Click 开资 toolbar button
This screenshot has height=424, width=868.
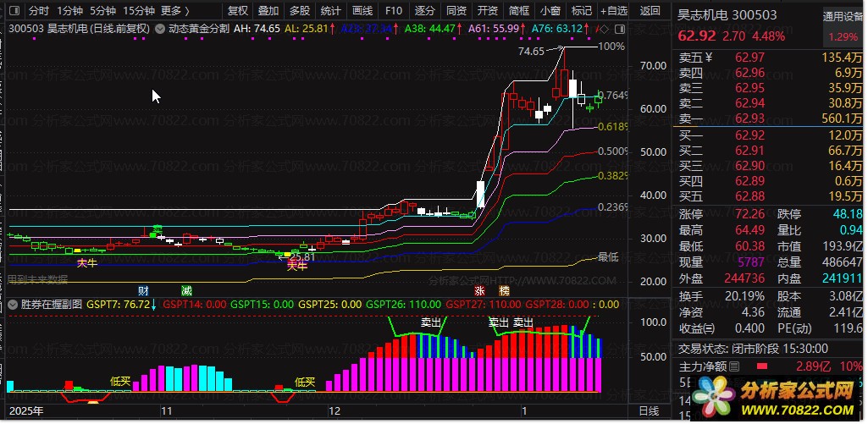(x=488, y=10)
